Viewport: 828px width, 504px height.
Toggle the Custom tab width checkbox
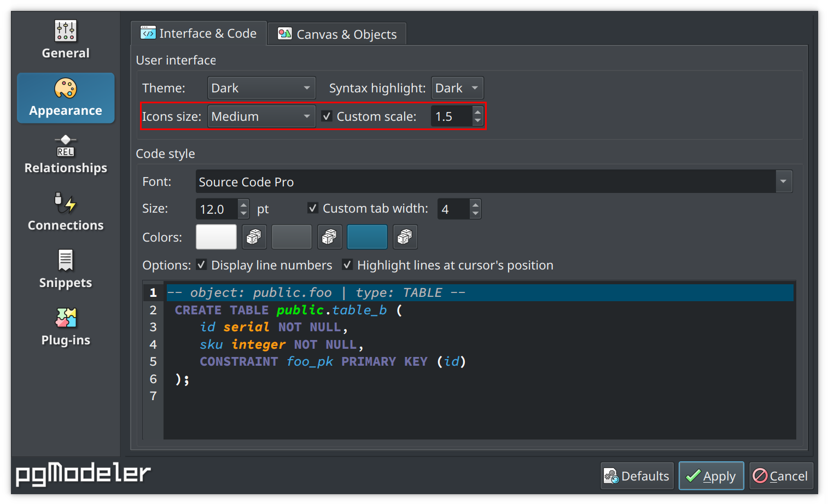(x=313, y=208)
